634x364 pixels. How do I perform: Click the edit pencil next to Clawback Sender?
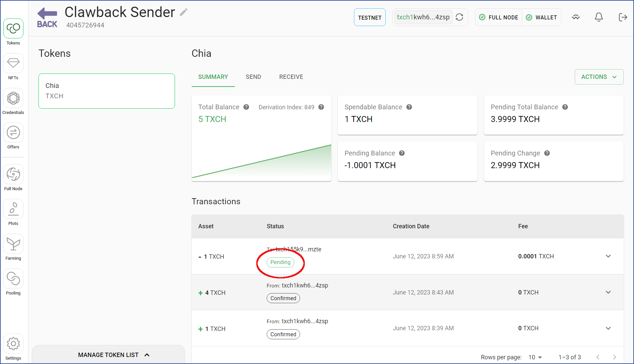click(x=184, y=12)
